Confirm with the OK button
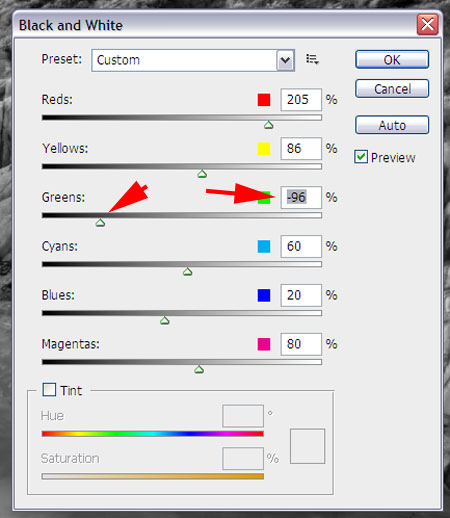Viewport: 450px width, 518px height. pos(392,60)
